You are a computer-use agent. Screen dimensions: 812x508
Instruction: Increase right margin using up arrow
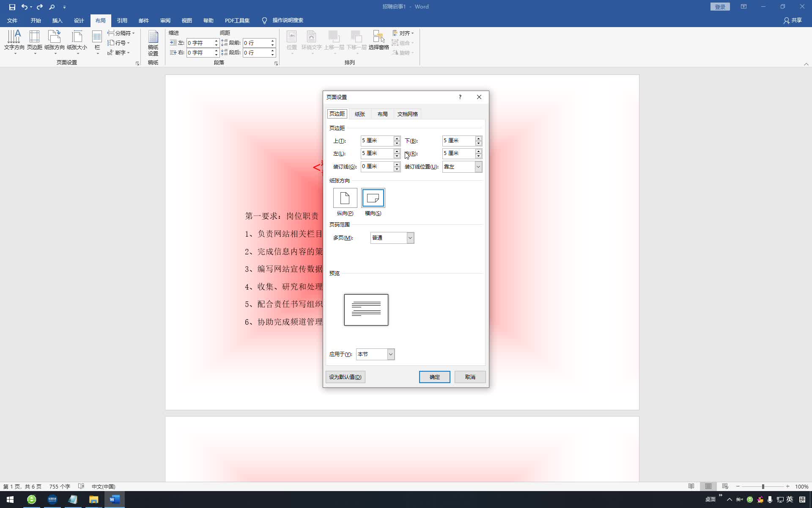478,151
